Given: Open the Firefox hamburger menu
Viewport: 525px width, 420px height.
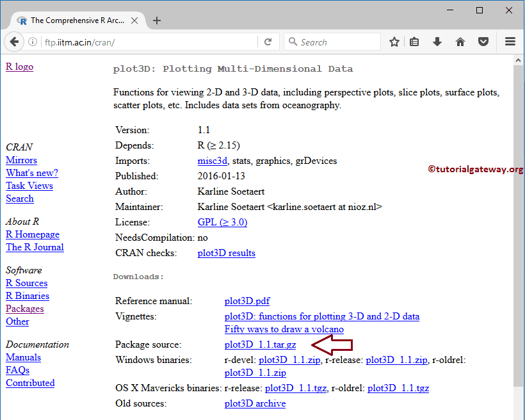Looking at the screenshot, I should pyautogui.click(x=510, y=42).
